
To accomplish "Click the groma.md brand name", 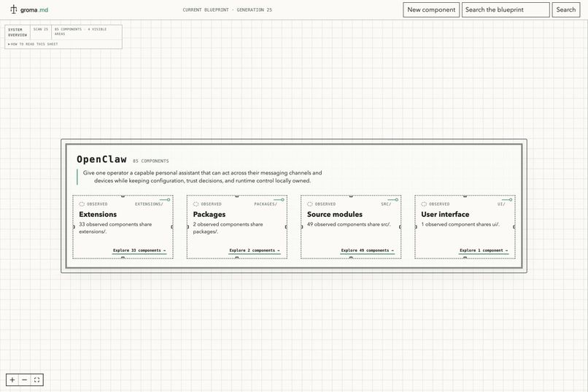I will pyautogui.click(x=34, y=9).
